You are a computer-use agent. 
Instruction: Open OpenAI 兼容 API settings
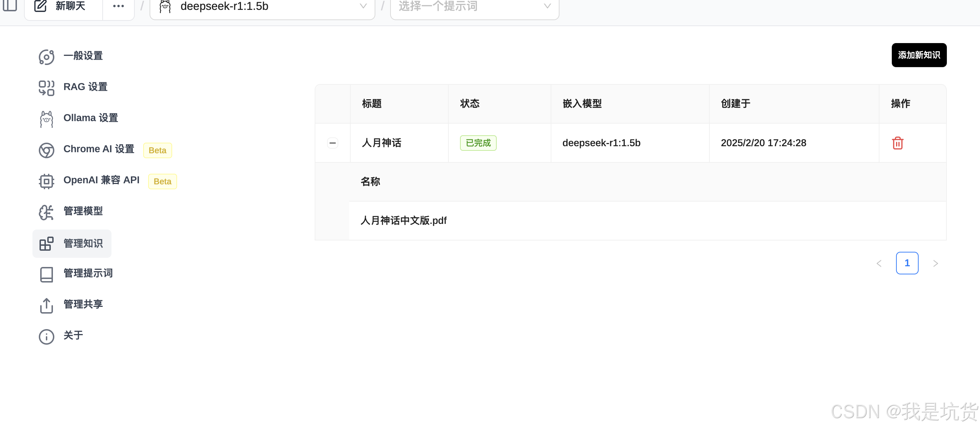pos(101,180)
